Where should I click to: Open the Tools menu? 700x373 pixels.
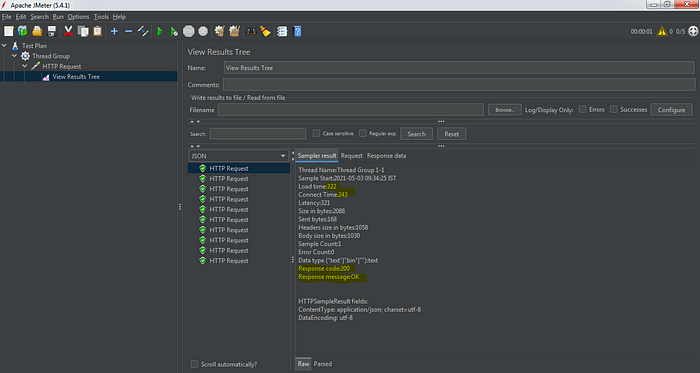pos(101,17)
